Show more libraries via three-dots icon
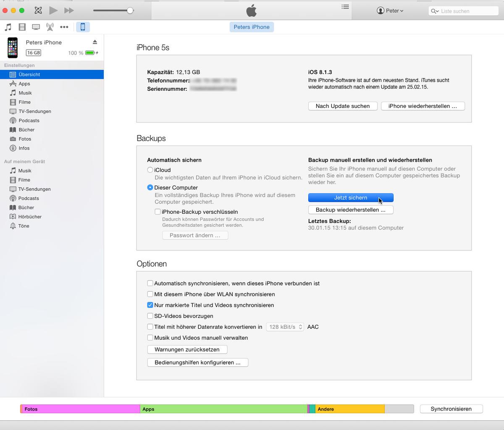Image resolution: width=504 pixels, height=430 pixels. (64, 27)
